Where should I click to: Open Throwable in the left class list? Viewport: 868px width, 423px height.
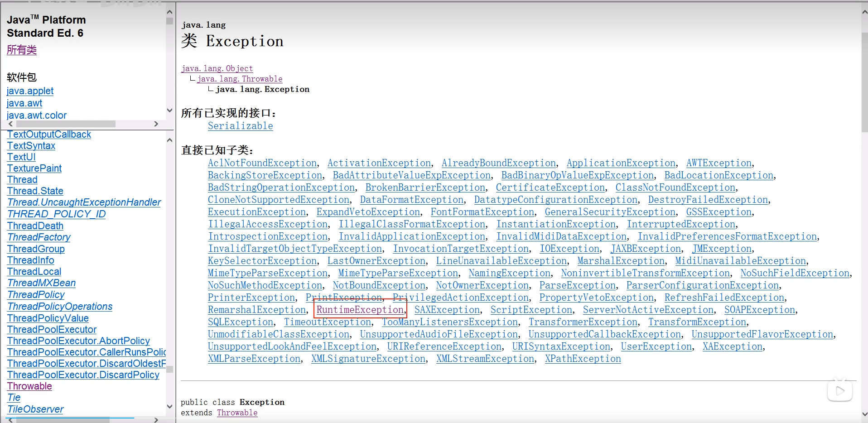click(29, 386)
